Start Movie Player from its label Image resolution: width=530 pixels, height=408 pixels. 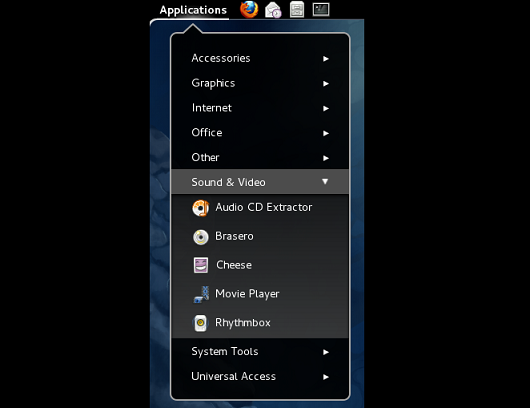[247, 294]
